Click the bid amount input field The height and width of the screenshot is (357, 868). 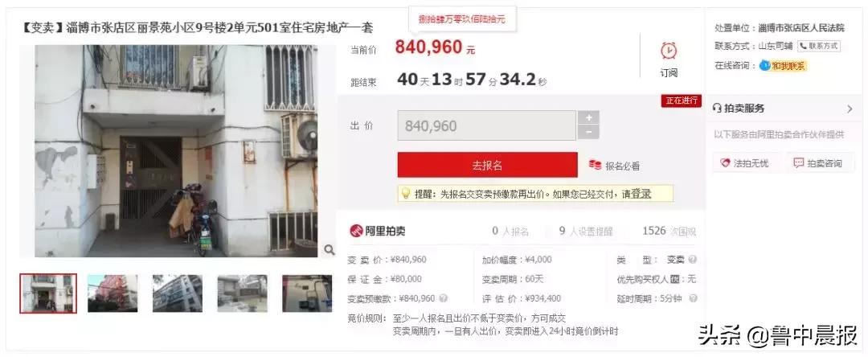click(x=486, y=125)
